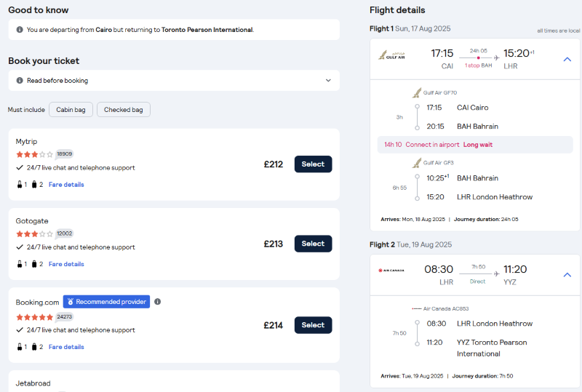Click the checkmark icon in Gotogate support line
This screenshot has height=392, width=582.
click(x=20, y=247)
